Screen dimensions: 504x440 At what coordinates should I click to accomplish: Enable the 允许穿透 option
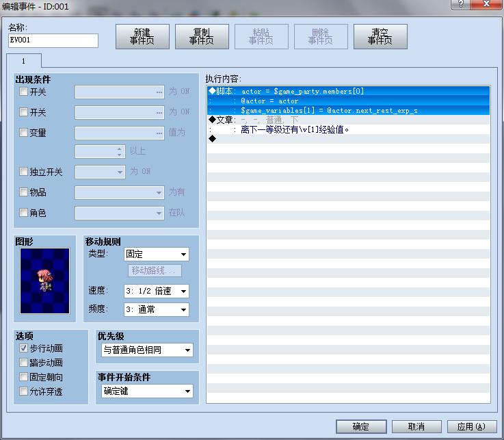[23, 391]
